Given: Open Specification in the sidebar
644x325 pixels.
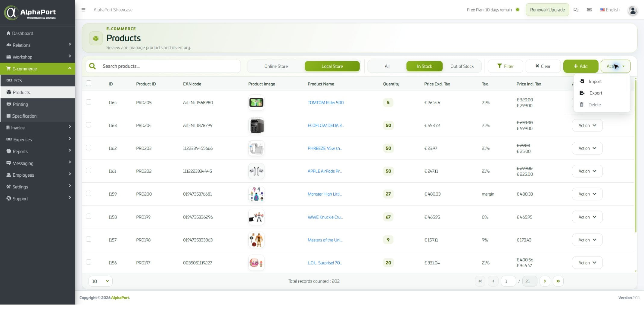Looking at the screenshot, I should click(38, 116).
